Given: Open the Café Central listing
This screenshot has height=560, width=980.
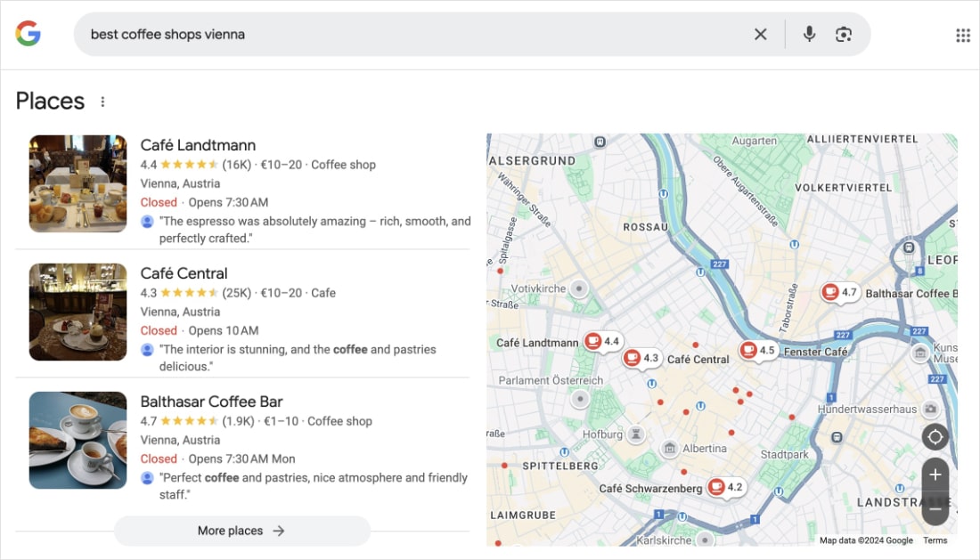Looking at the screenshot, I should pyautogui.click(x=184, y=273).
